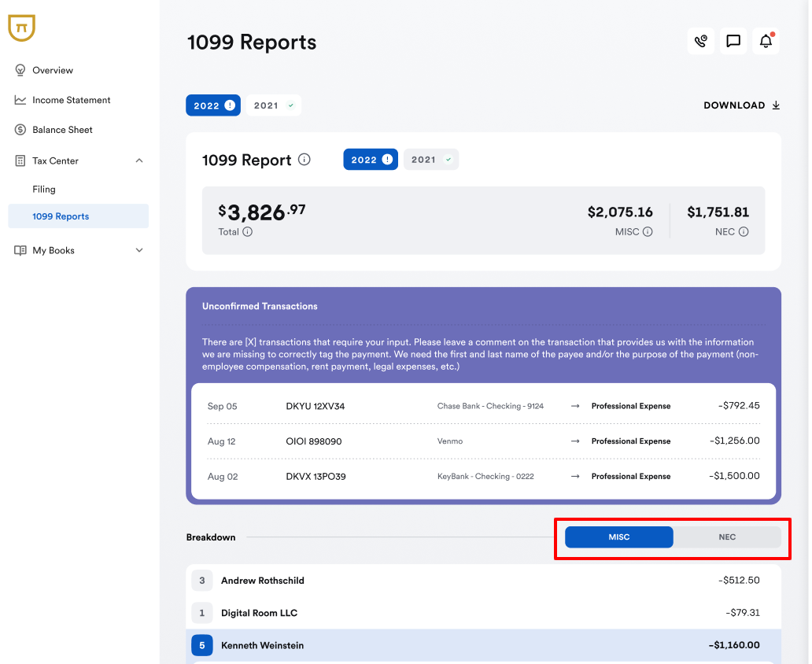The image size is (812, 664).
Task: Select the 2022 year filter pill
Action: click(213, 105)
